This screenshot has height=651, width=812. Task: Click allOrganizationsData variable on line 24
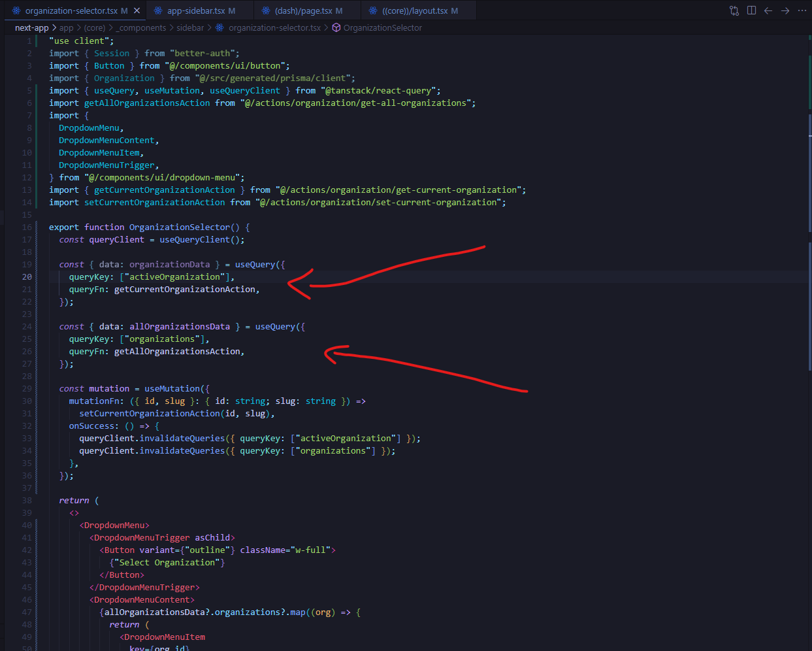(x=180, y=326)
